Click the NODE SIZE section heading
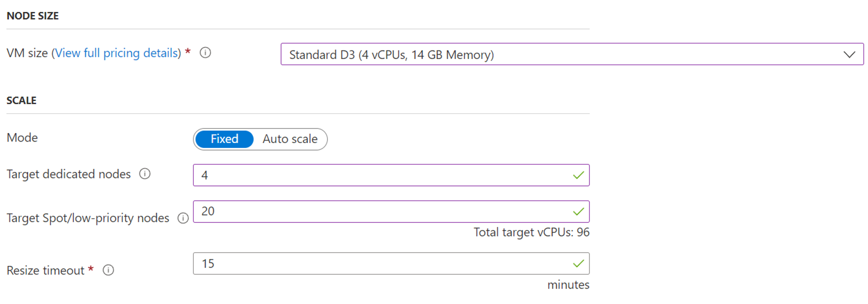This screenshot has width=868, height=304. 32,16
